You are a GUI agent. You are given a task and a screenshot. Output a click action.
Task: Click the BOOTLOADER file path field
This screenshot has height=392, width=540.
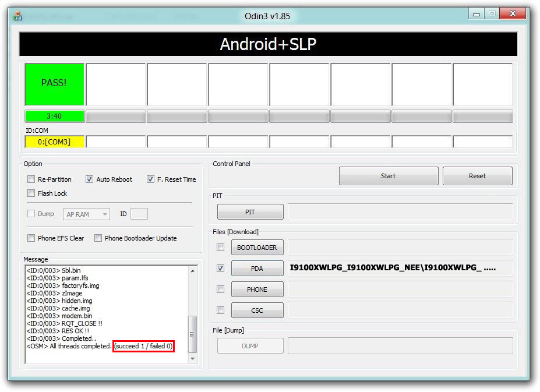[400, 248]
